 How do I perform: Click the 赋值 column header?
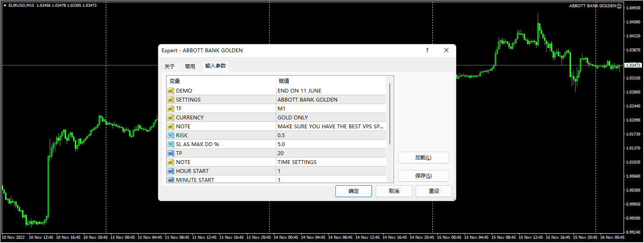(x=331, y=81)
